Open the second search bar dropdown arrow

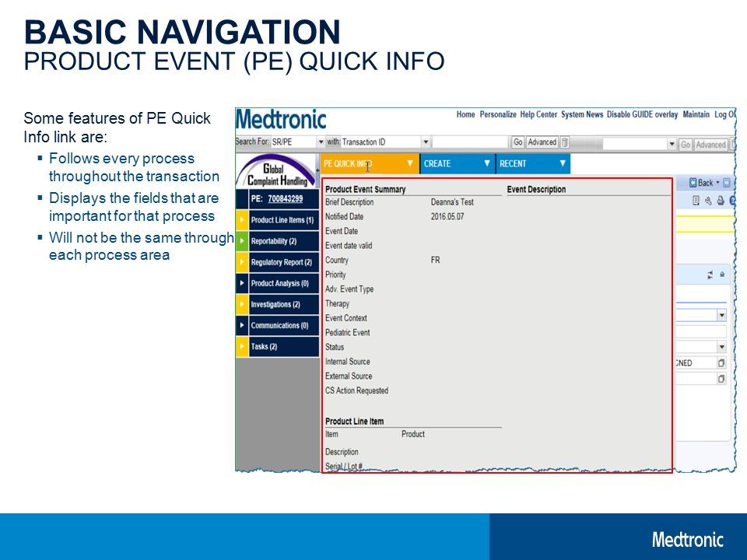point(672,144)
